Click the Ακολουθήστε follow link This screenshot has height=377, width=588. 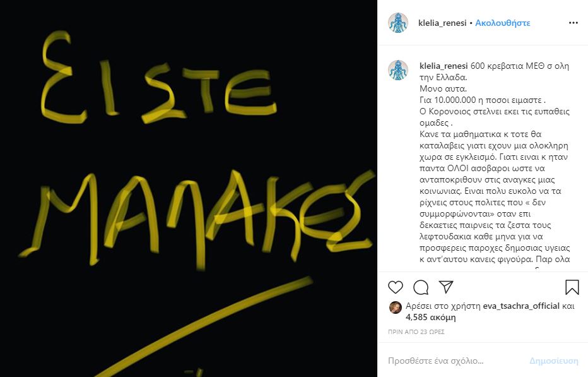502,23
